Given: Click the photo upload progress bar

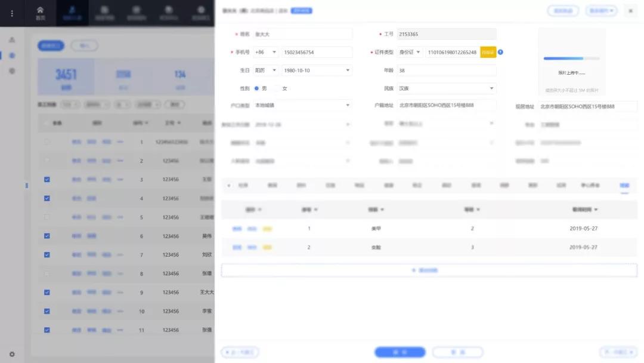Looking at the screenshot, I should 571,59.
